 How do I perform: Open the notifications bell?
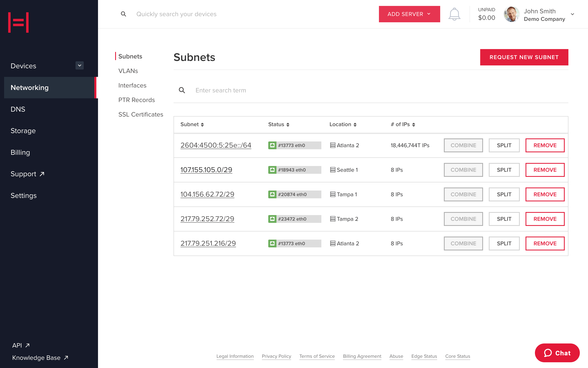[x=454, y=14]
